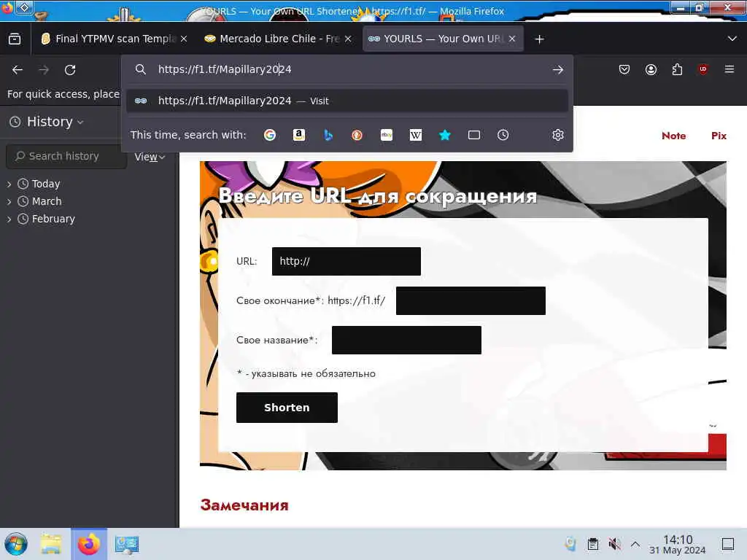
Task: Visit the suggested f1.tf/Mapillary2024 result
Action: [x=347, y=101]
